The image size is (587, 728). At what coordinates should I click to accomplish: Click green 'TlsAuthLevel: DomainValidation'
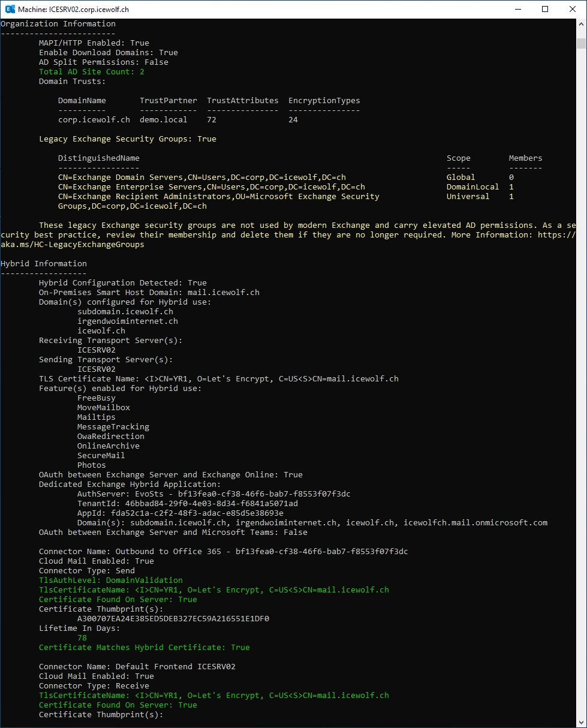pyautogui.click(x=111, y=580)
